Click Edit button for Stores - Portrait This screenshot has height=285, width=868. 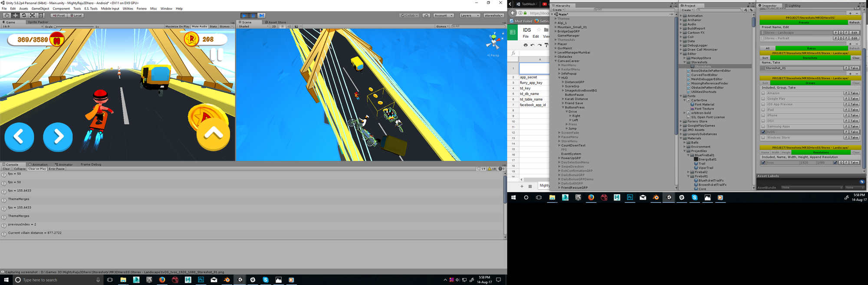(854, 38)
